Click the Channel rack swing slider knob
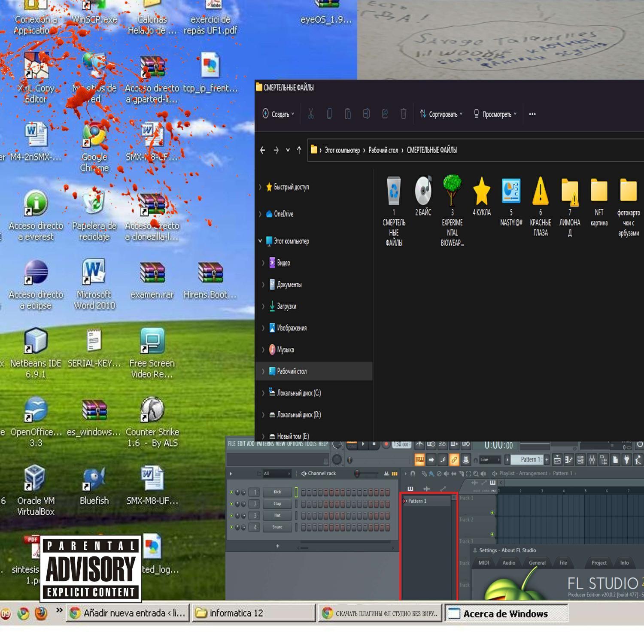This screenshot has height=644, width=644. click(x=357, y=474)
